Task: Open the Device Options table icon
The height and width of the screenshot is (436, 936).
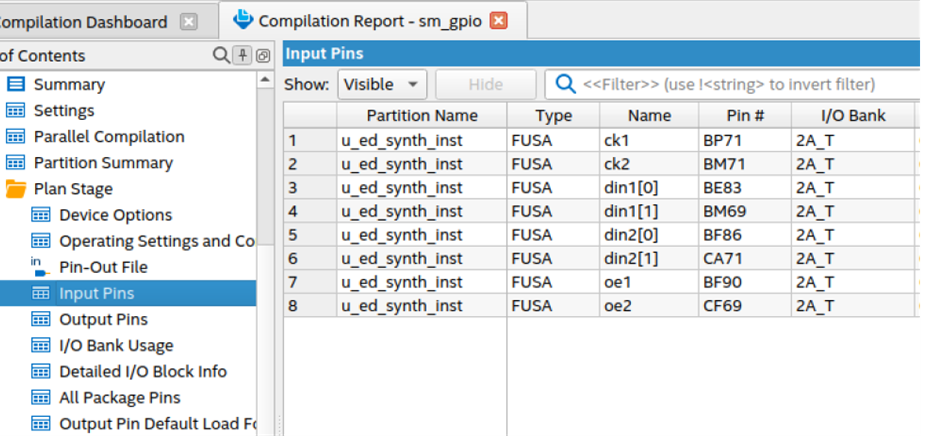Action: pos(41,215)
